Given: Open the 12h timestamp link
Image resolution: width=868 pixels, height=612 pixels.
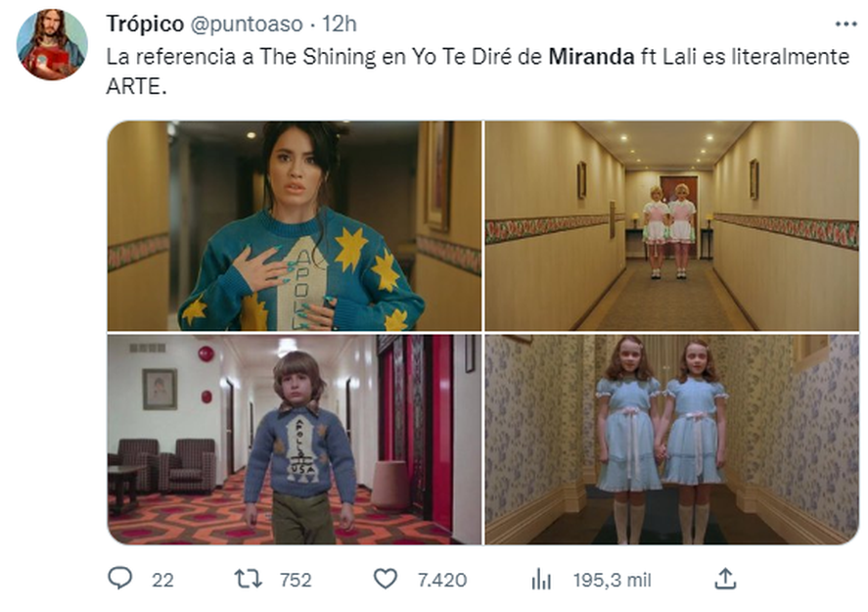Looking at the screenshot, I should (339, 24).
